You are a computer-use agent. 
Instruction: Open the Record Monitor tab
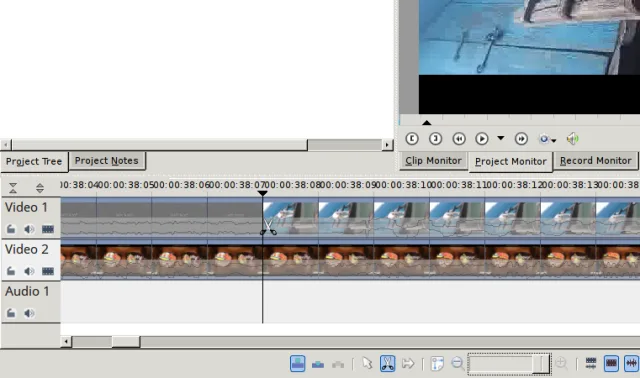point(596,161)
